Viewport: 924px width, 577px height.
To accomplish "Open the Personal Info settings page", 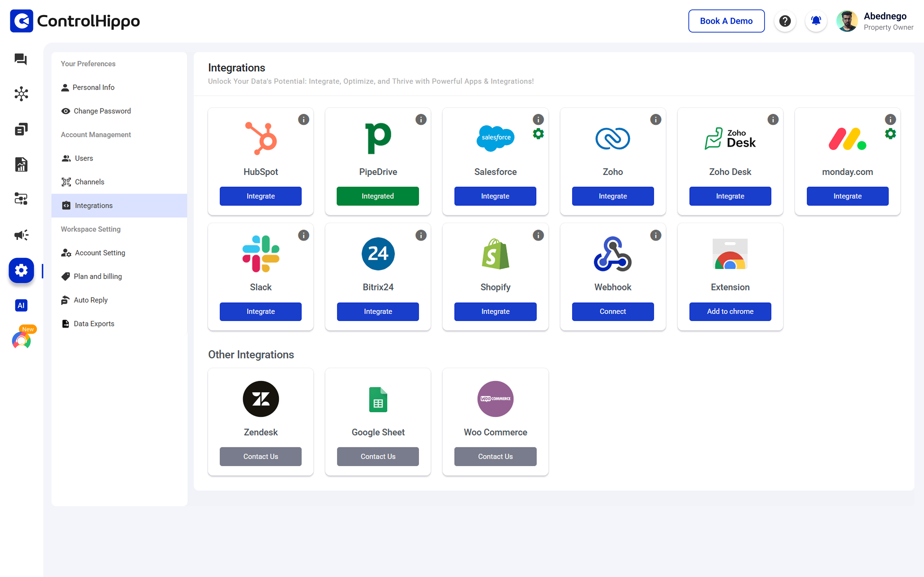I will 94,87.
